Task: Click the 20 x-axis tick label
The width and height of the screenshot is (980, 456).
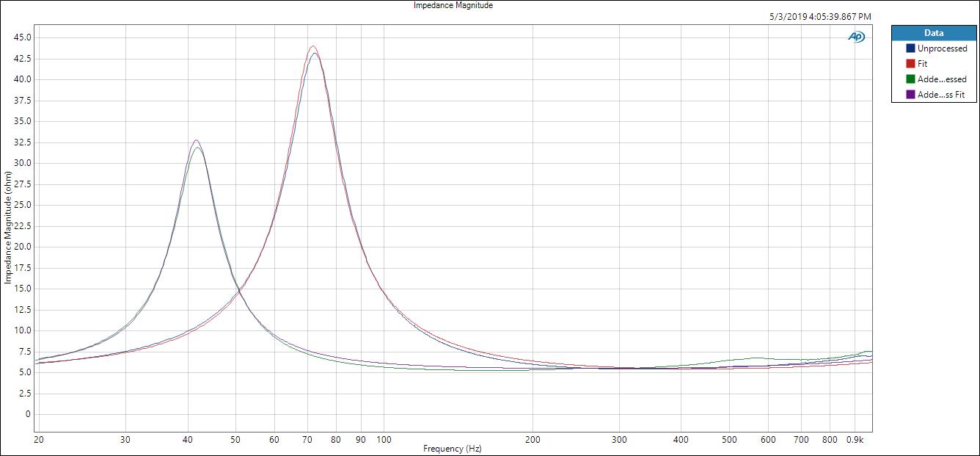Action: click(38, 440)
